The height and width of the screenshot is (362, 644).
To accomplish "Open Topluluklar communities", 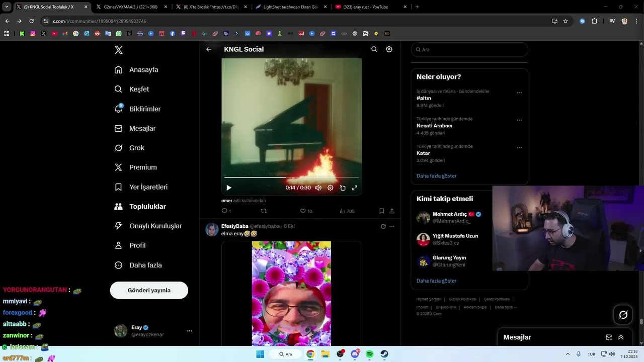I will point(140,207).
